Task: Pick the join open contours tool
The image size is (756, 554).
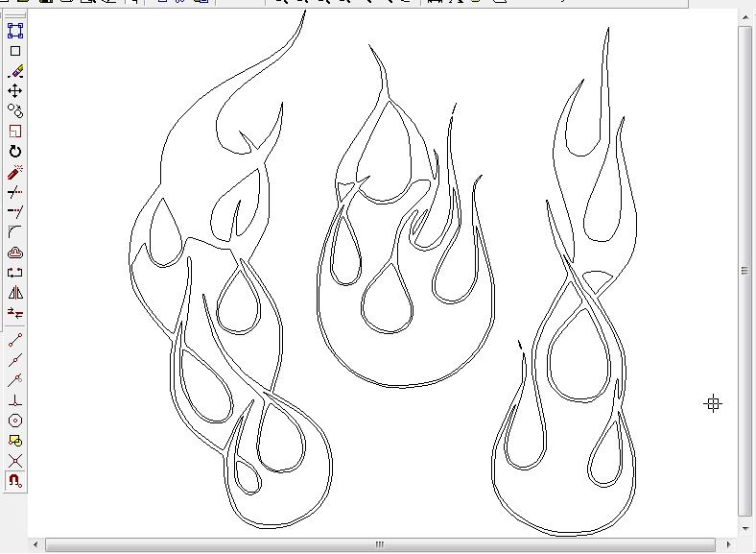Action: 15,273
